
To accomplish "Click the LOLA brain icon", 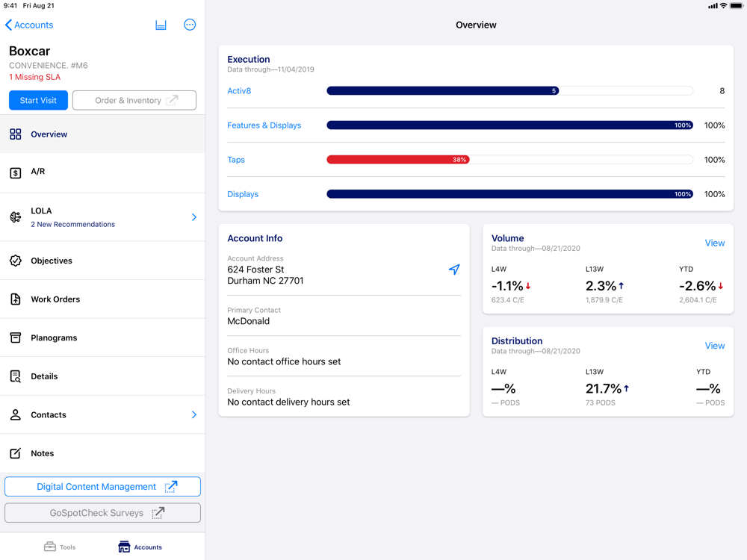I will (16, 217).
